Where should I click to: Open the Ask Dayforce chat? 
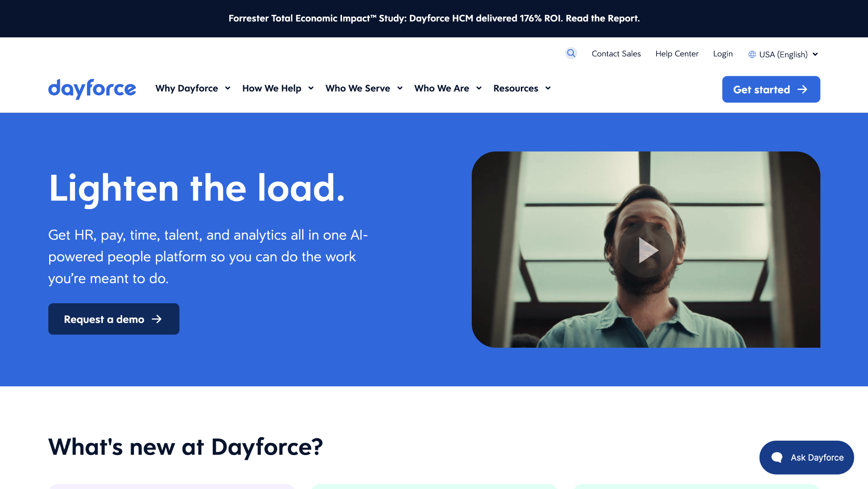pos(807,457)
